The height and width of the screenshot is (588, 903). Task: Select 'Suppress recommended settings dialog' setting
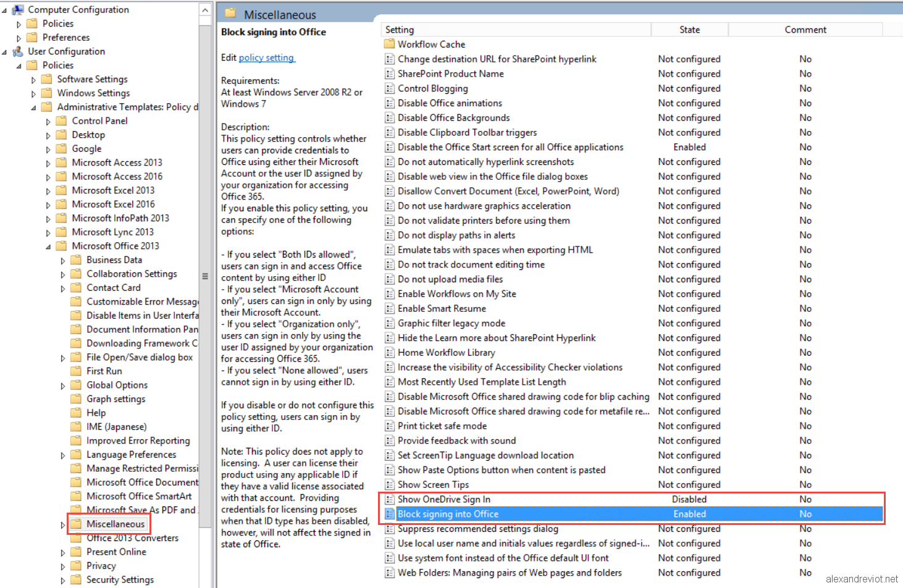click(478, 529)
